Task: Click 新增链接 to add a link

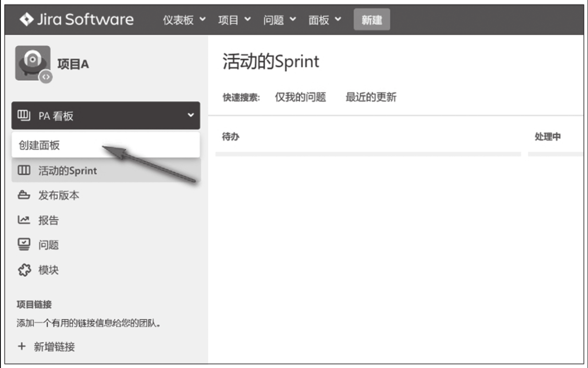Action: pyautogui.click(x=55, y=347)
